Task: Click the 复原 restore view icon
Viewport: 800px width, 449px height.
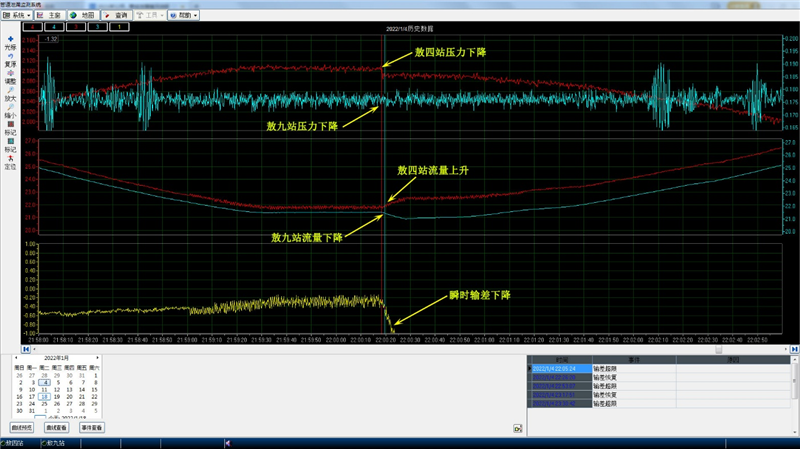Action: 10,59
